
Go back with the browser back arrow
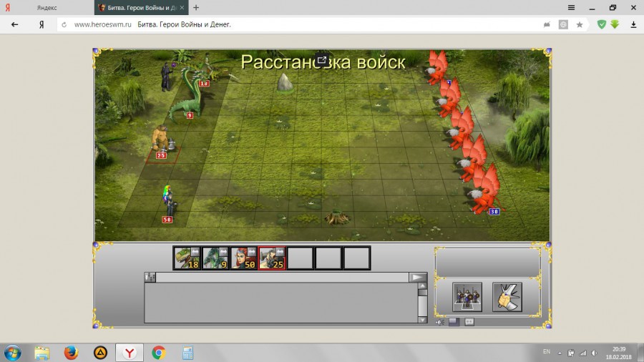15,24
